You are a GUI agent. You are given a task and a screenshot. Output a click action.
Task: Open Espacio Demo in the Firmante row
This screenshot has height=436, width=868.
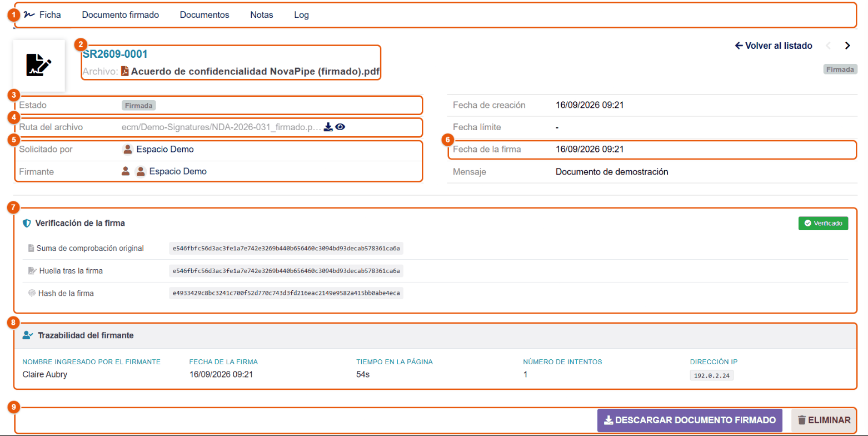178,171
